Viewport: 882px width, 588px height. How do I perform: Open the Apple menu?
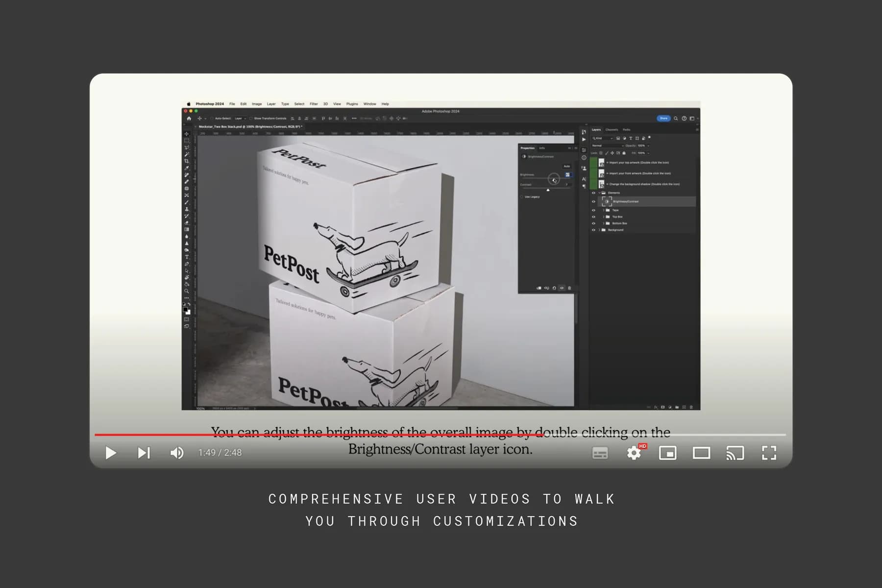189,104
